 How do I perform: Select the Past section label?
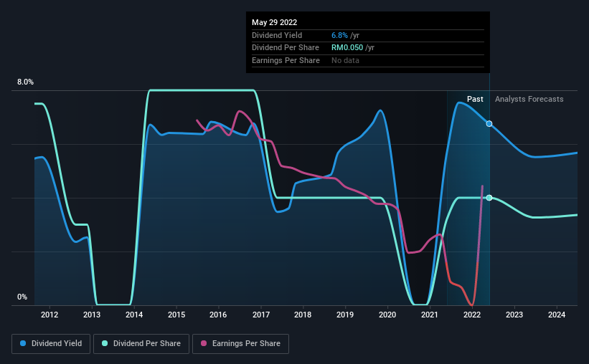(x=475, y=99)
